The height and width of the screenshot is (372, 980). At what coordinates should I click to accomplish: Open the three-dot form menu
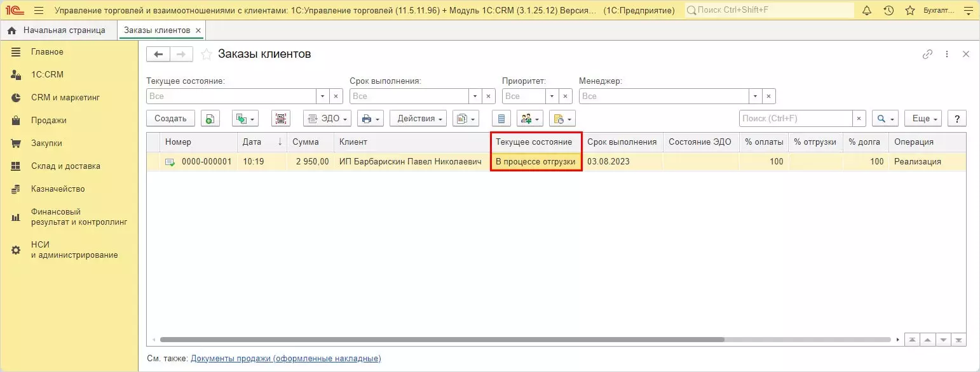pos(947,55)
